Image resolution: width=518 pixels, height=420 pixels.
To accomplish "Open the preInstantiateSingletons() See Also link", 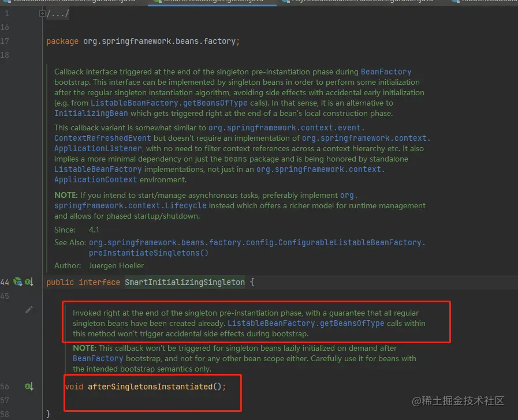I will click(x=148, y=253).
